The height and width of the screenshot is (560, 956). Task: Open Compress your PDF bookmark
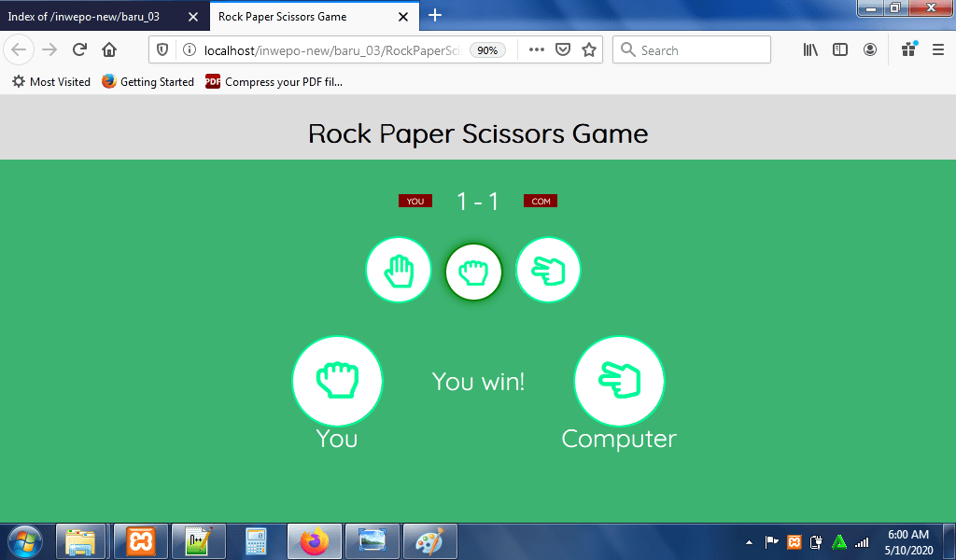[274, 81]
